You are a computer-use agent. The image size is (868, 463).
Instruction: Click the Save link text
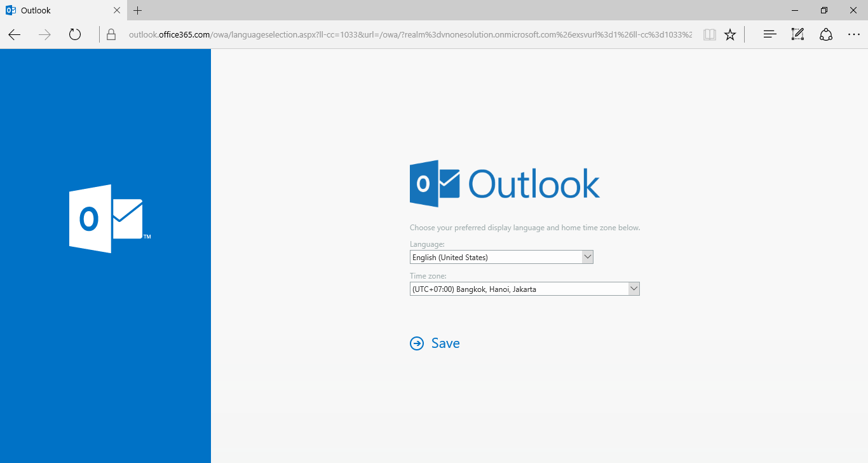pos(445,343)
